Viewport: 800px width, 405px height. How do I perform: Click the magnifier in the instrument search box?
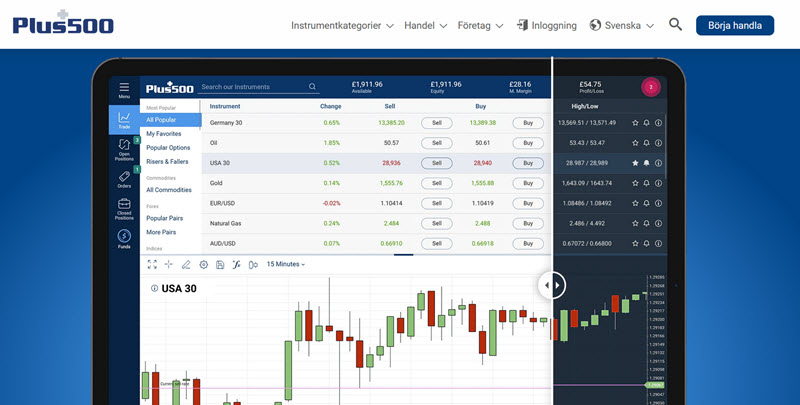coord(312,87)
